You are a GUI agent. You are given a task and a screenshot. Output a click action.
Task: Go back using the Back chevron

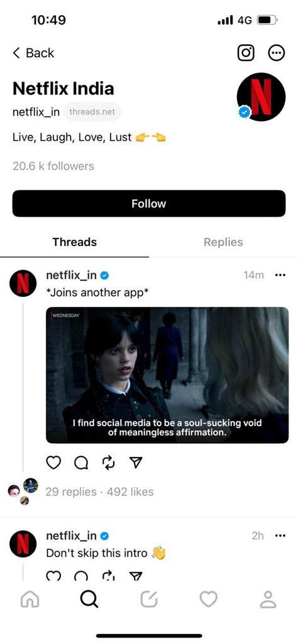pos(33,53)
